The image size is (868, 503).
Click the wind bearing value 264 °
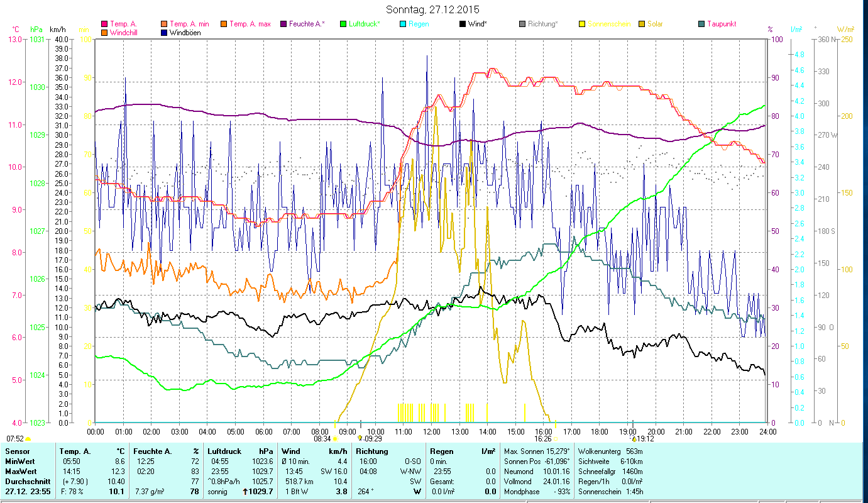click(x=365, y=492)
